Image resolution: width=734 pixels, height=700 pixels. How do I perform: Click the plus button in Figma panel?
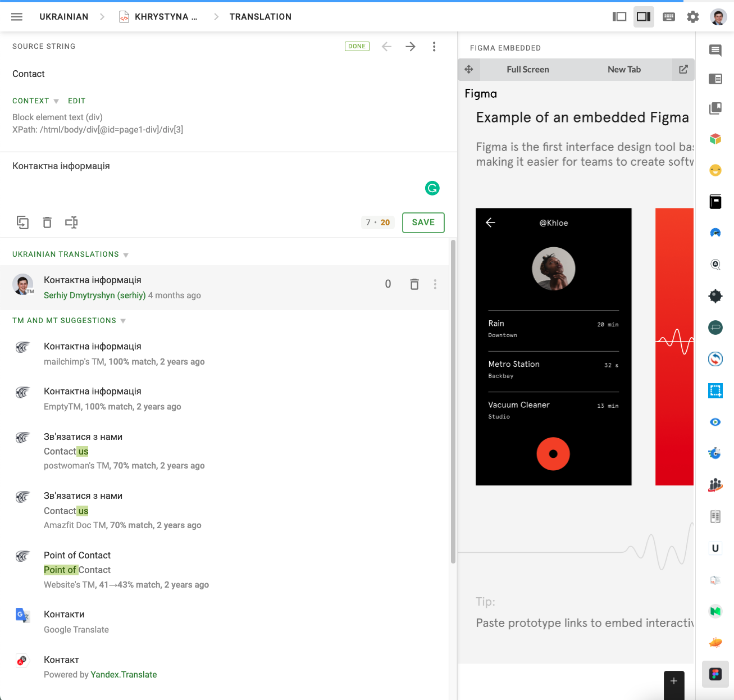click(x=674, y=681)
